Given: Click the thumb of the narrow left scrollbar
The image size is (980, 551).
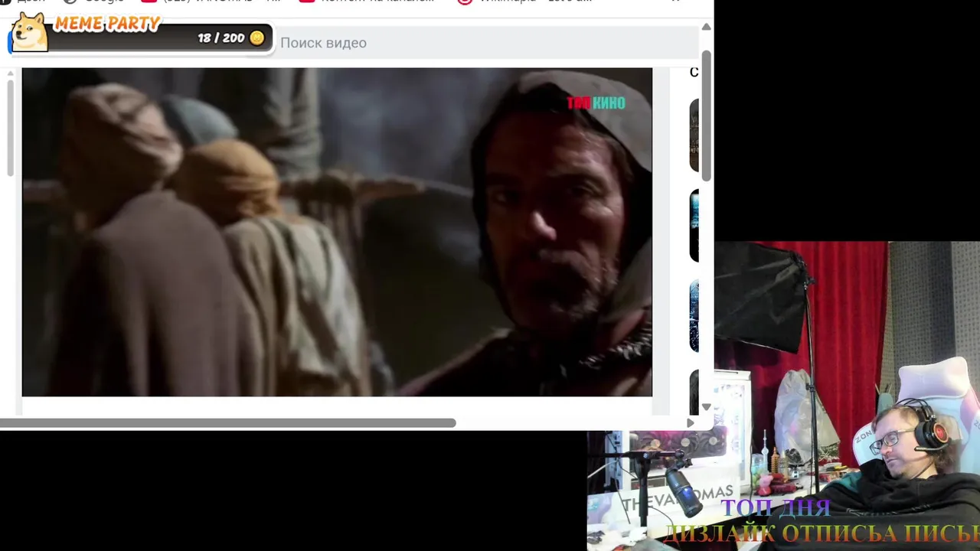Looking at the screenshot, I should (x=10, y=128).
